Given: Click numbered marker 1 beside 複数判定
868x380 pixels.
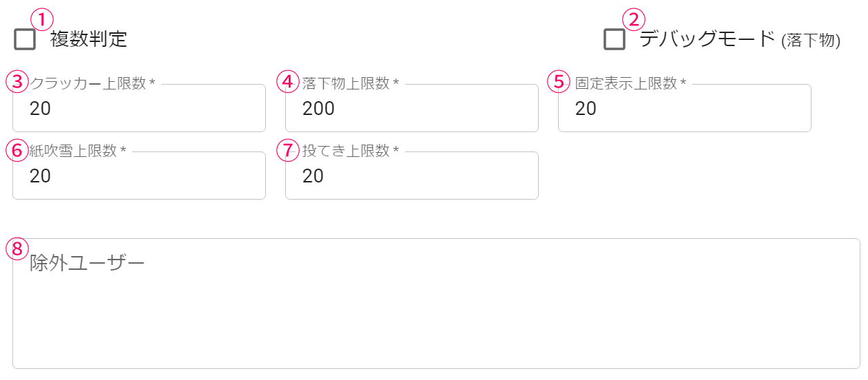Looking at the screenshot, I should click(x=42, y=19).
